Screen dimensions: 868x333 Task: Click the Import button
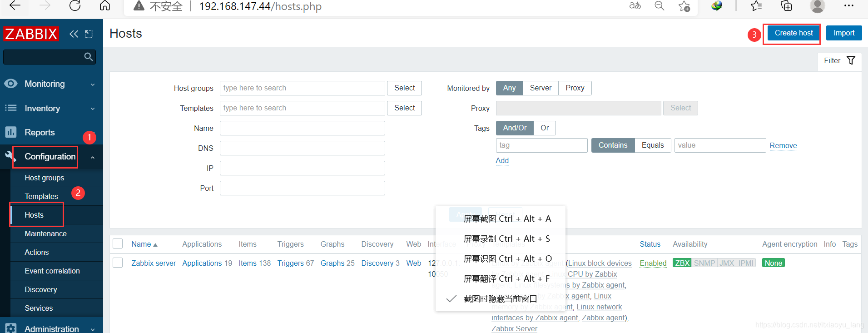click(x=844, y=33)
